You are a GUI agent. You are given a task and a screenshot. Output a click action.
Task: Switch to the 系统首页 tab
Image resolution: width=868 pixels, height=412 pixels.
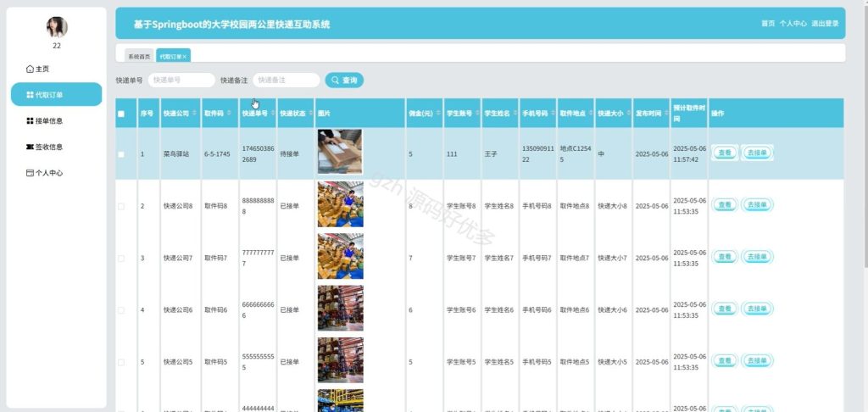[139, 57]
